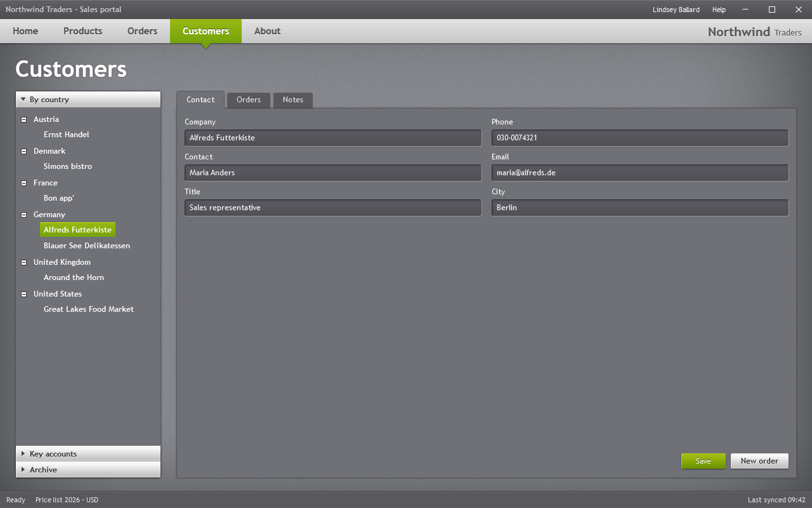Click into the City field

(640, 208)
